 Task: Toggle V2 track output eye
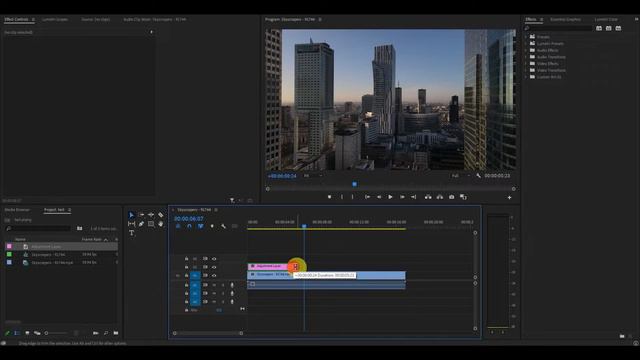214,267
